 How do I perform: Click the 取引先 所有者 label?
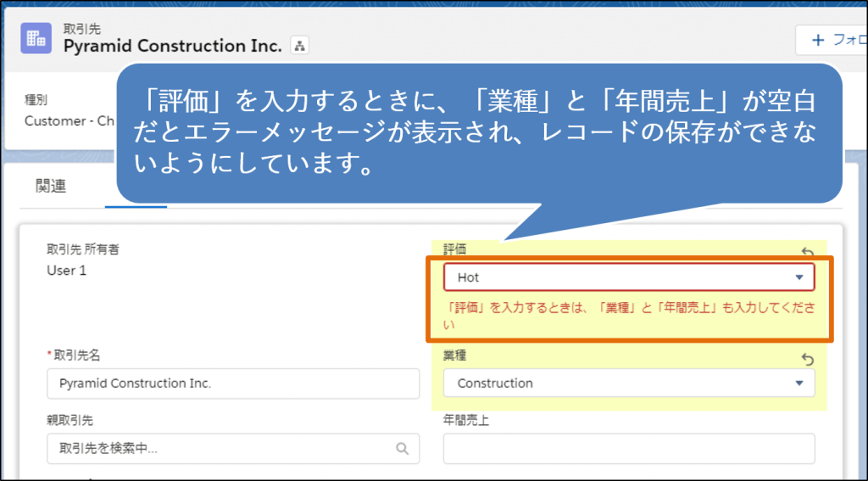[82, 250]
